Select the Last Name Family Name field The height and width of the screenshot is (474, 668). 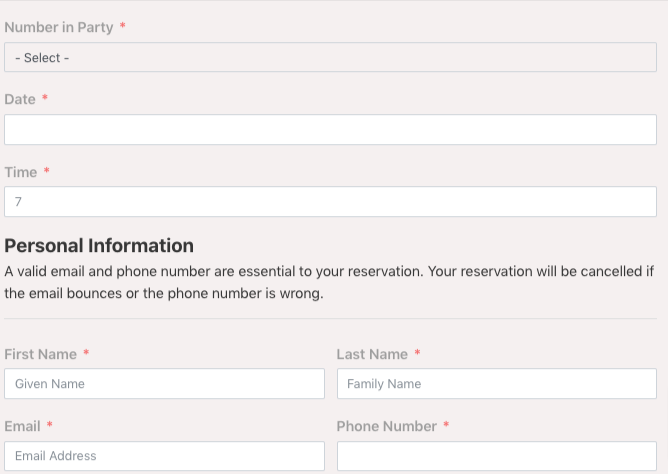(x=496, y=384)
